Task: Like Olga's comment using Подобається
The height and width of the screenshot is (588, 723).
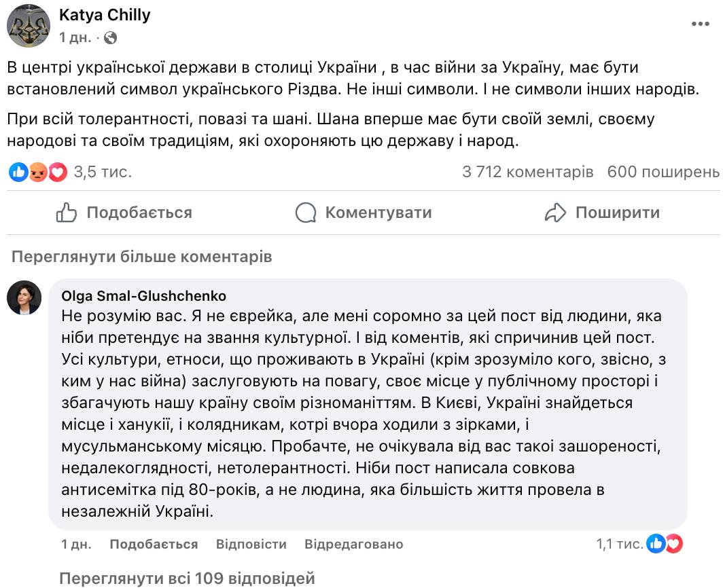Action: click(154, 544)
